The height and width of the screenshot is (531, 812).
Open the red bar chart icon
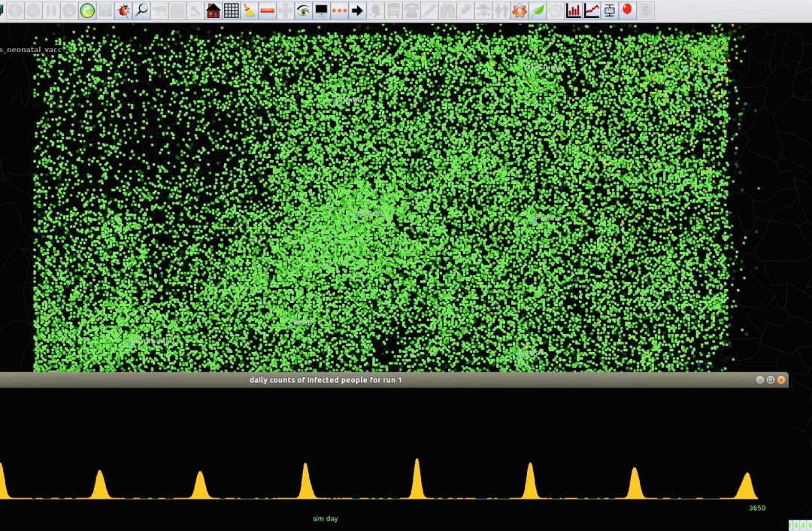(x=574, y=11)
